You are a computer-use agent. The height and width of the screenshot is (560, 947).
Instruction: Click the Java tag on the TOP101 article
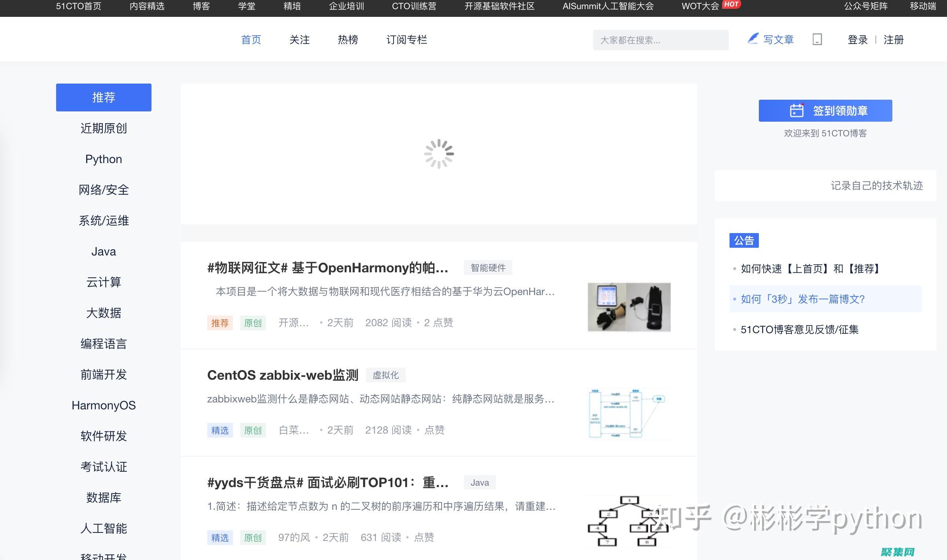click(479, 482)
